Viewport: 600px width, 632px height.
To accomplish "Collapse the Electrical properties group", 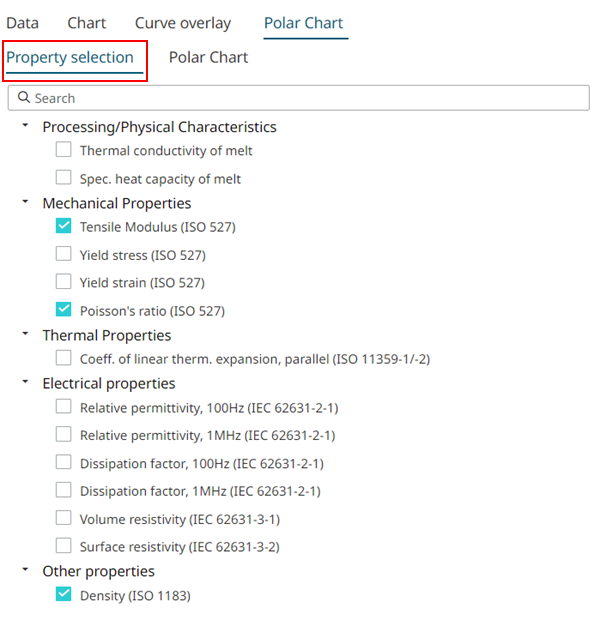I will (24, 382).
